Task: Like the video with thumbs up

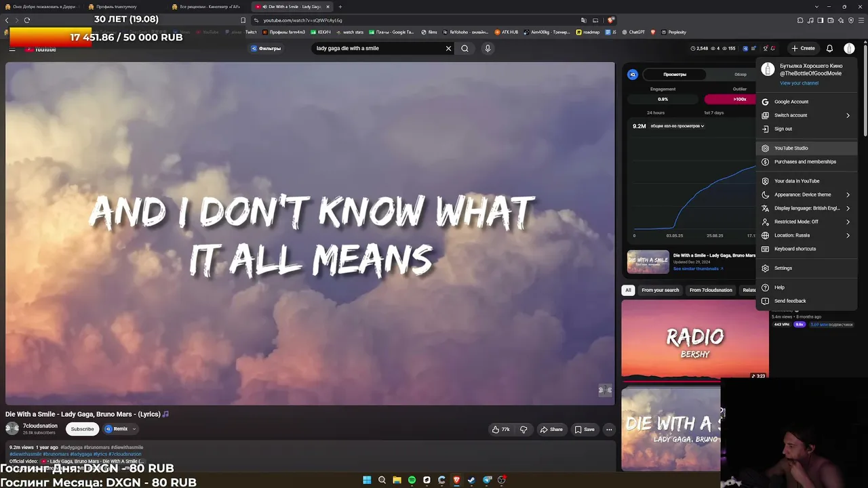Action: tap(501, 429)
